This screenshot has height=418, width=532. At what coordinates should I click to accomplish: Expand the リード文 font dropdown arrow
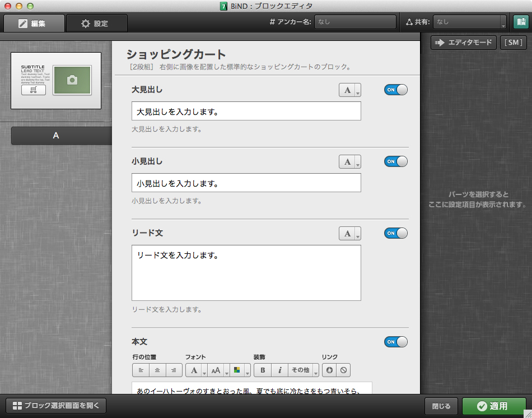tap(358, 234)
